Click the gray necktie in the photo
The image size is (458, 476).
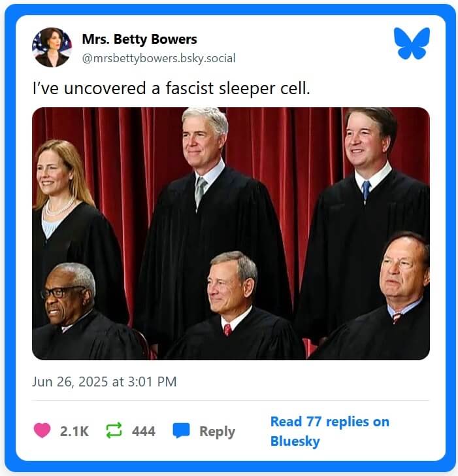click(200, 192)
